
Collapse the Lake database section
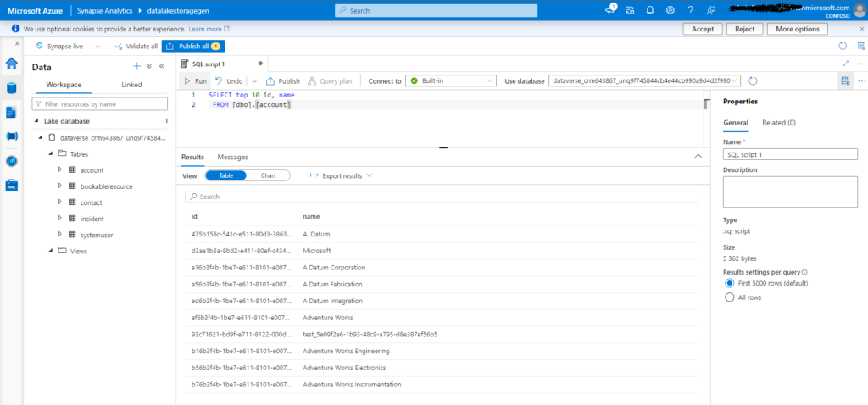click(37, 121)
